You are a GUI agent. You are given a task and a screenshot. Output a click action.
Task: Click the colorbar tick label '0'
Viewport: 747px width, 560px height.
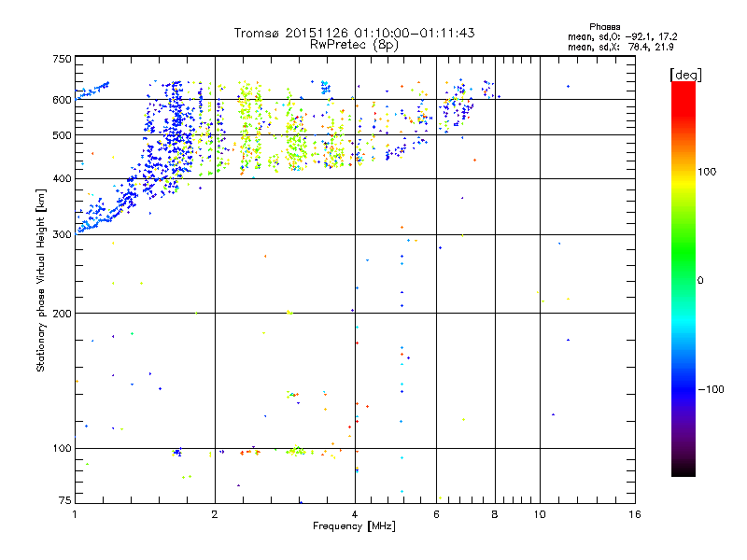pos(702,280)
